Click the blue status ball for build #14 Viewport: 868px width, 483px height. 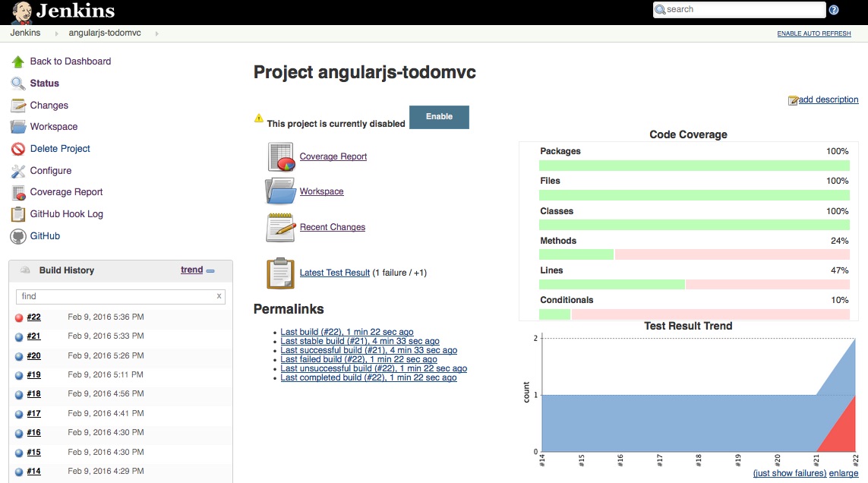pyautogui.click(x=19, y=472)
